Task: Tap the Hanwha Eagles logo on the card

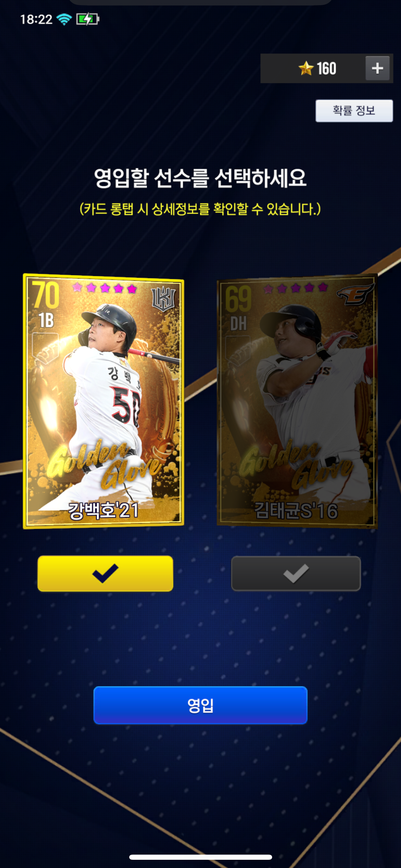Action: (x=355, y=295)
